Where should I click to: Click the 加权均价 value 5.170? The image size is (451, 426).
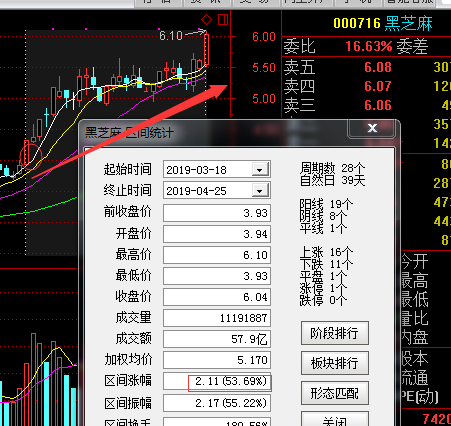217,360
